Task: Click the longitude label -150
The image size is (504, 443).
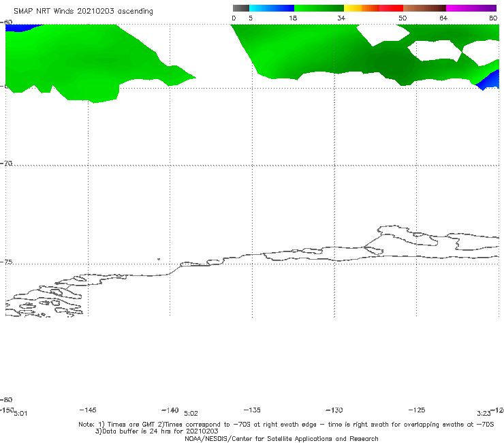Action: [x=7, y=410]
